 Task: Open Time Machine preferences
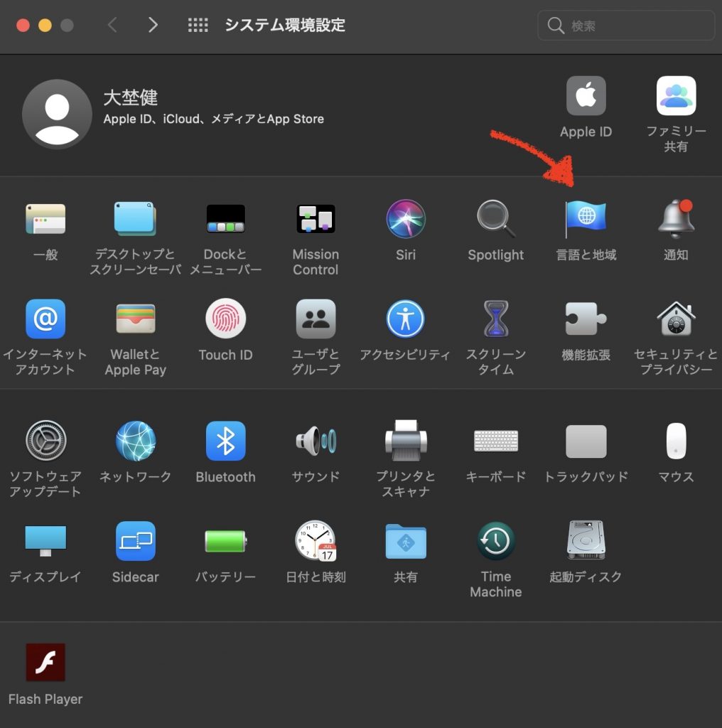coord(495,541)
